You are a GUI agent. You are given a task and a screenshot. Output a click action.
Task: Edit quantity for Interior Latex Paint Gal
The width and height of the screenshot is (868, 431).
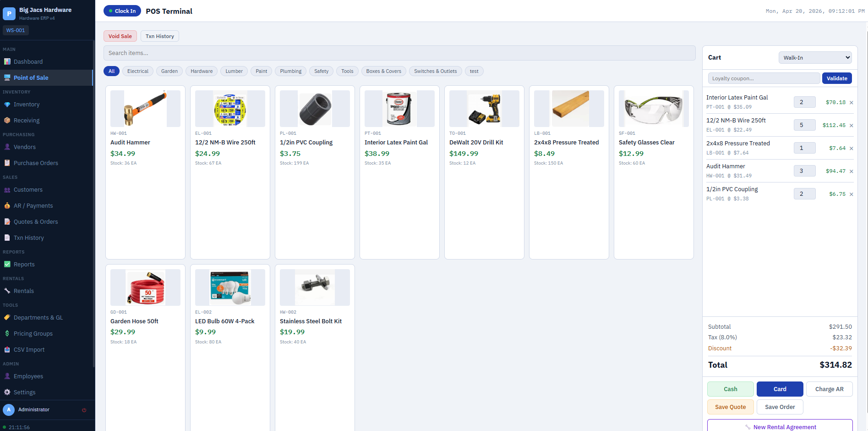[805, 102]
